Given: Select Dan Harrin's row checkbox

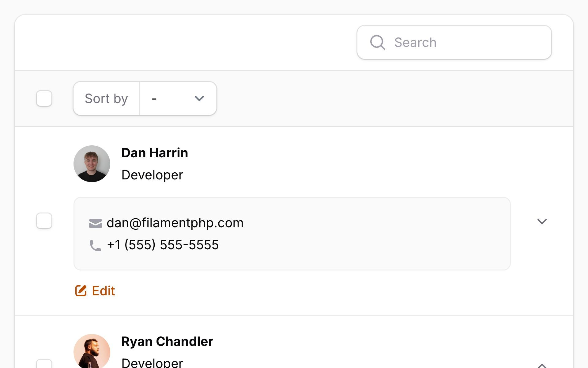Looking at the screenshot, I should pyautogui.click(x=44, y=221).
